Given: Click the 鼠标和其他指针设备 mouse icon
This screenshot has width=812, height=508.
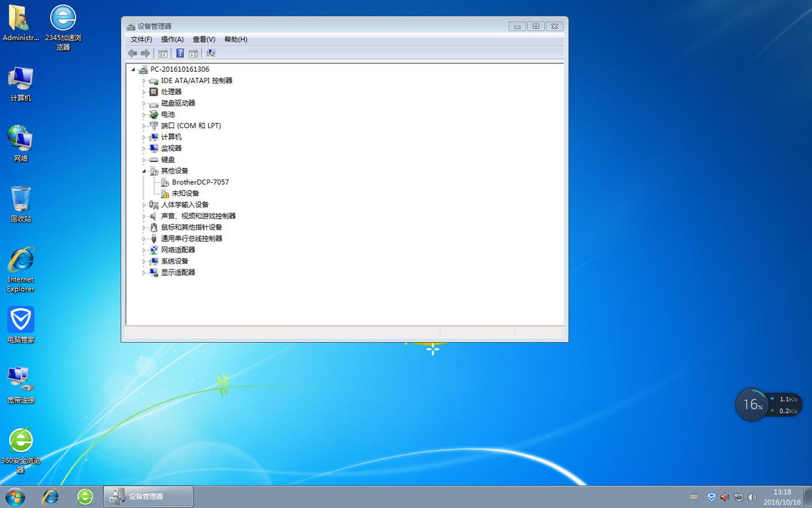Looking at the screenshot, I should [154, 227].
